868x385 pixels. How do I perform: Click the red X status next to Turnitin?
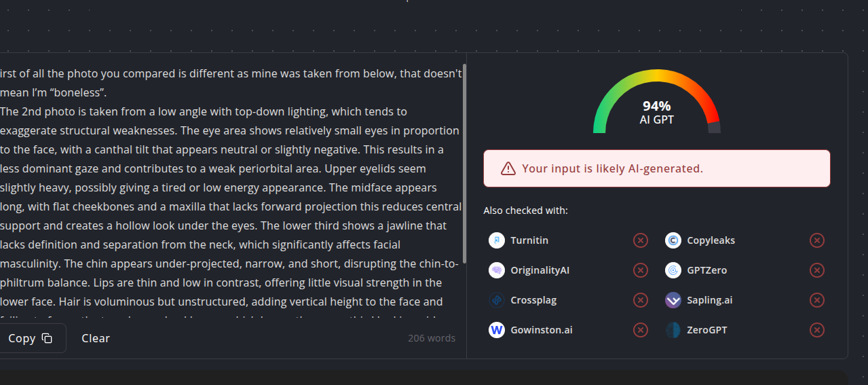(641, 240)
